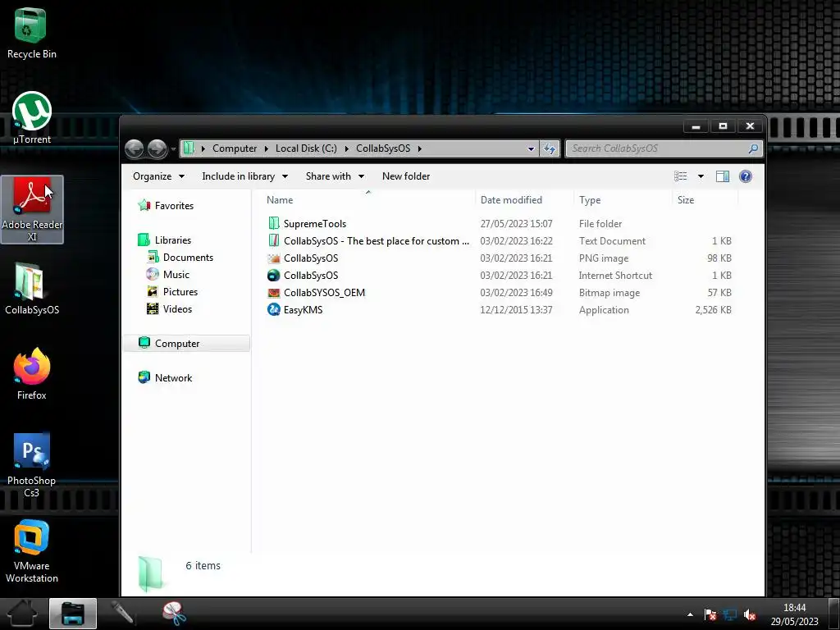Open the recent pages dropdown arrow
Image resolution: width=840 pixels, height=630 pixels.
174,149
